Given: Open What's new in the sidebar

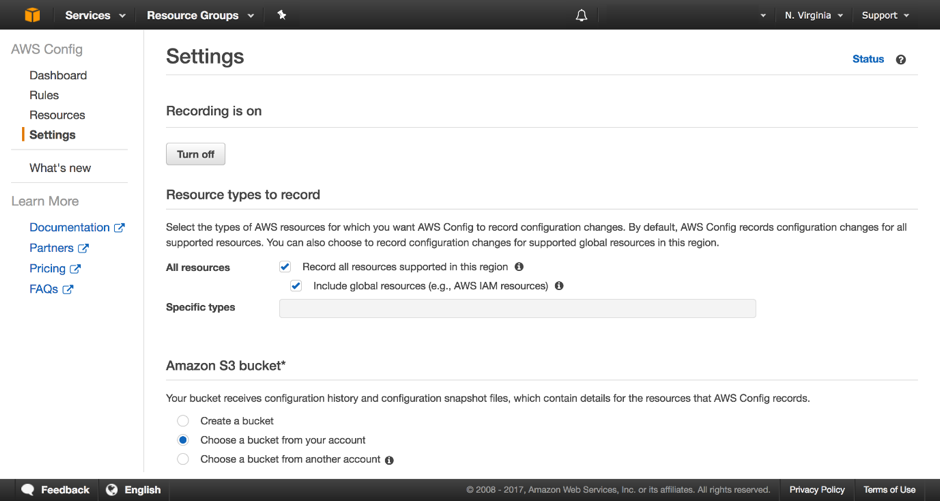Looking at the screenshot, I should coord(61,168).
